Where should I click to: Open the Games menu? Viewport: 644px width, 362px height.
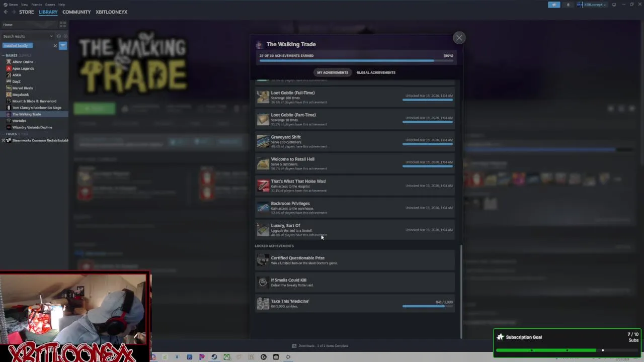50,5
